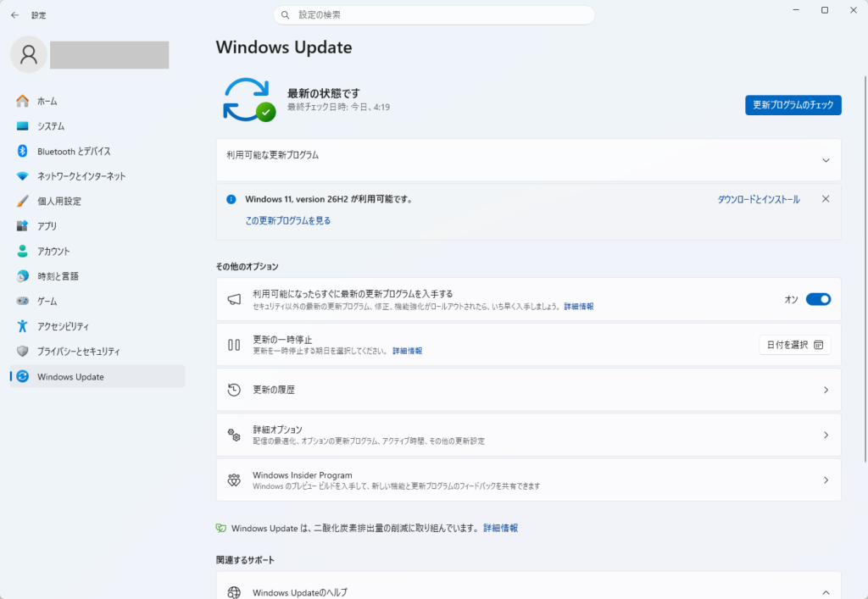Open 時刻と言語 in the sidebar
The width and height of the screenshot is (868, 599).
coord(97,276)
